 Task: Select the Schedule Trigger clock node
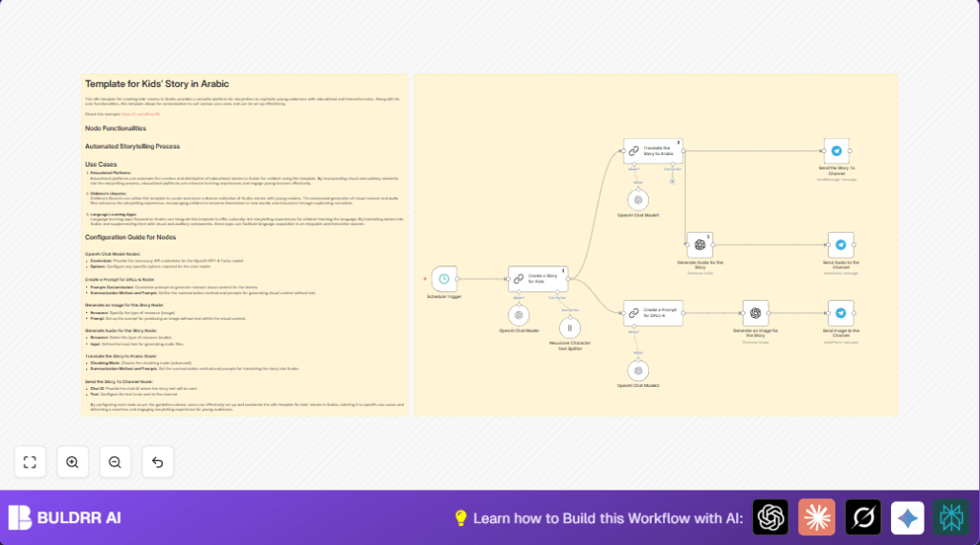coord(444,279)
